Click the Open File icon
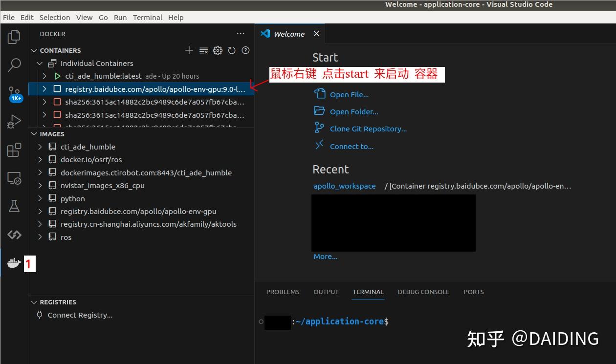The image size is (616, 364). [319, 93]
